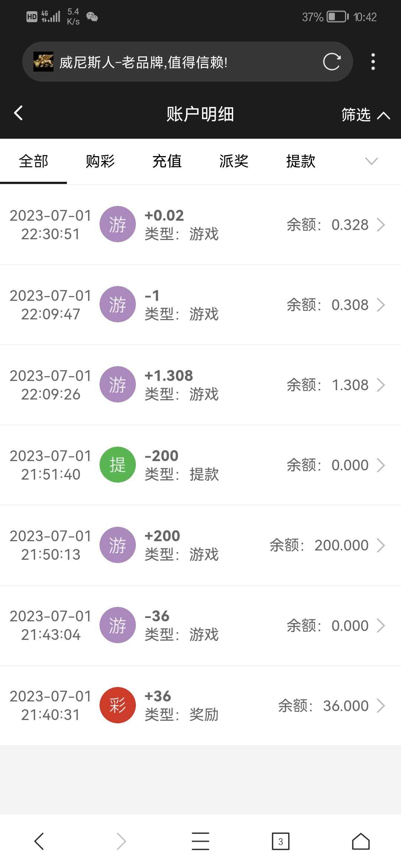Reload the page with the refresh icon
The width and height of the screenshot is (401, 868).
(332, 62)
